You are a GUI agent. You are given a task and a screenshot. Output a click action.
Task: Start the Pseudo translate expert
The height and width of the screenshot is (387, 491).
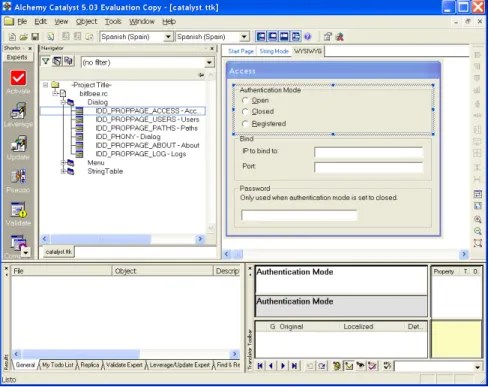pyautogui.click(x=18, y=176)
